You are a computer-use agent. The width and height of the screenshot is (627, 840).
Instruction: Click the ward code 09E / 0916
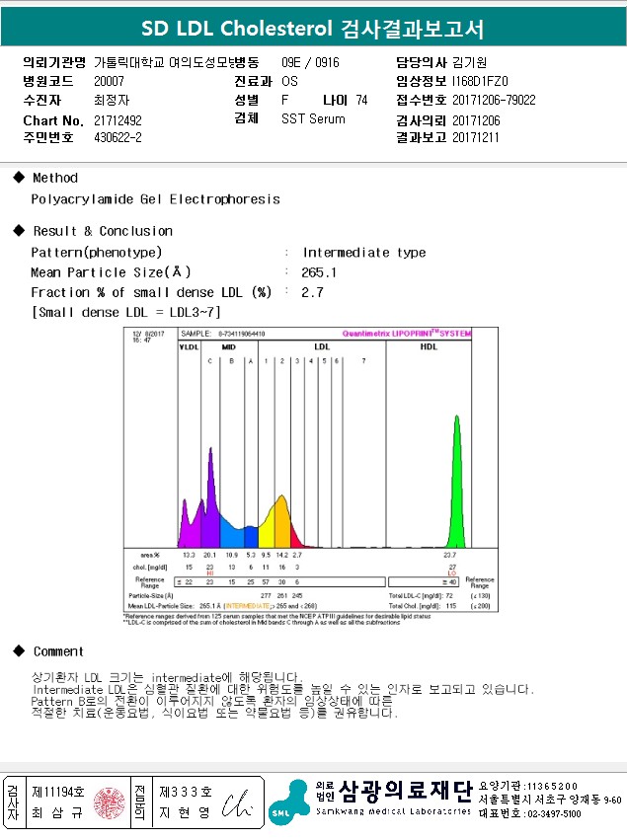click(x=310, y=62)
